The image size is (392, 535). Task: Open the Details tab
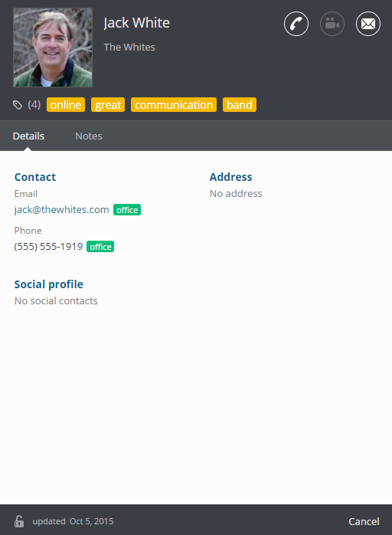28,136
